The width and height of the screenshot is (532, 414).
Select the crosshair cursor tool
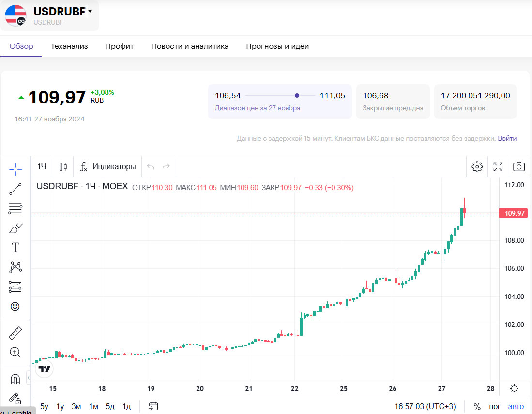pyautogui.click(x=15, y=169)
